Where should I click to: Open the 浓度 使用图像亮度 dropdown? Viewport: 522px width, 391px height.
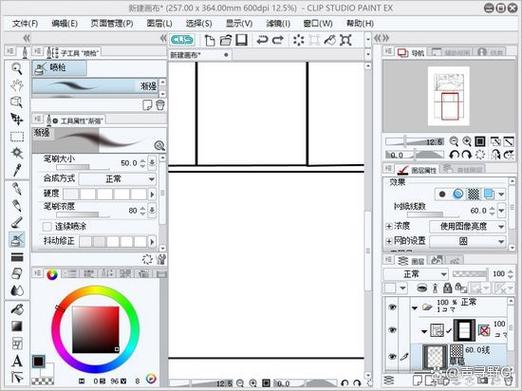[468, 227]
